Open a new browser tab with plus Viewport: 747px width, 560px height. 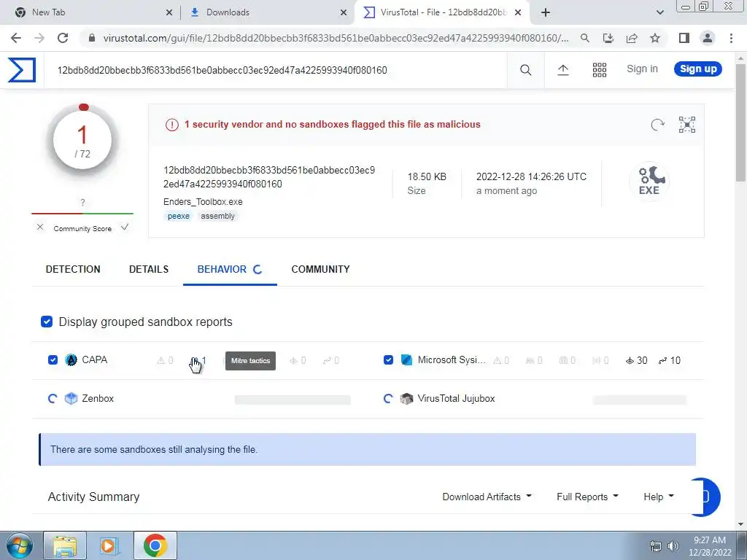(546, 12)
